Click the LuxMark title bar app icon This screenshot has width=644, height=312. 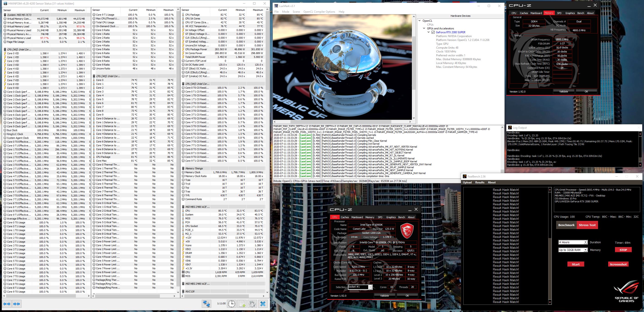coord(276,6)
